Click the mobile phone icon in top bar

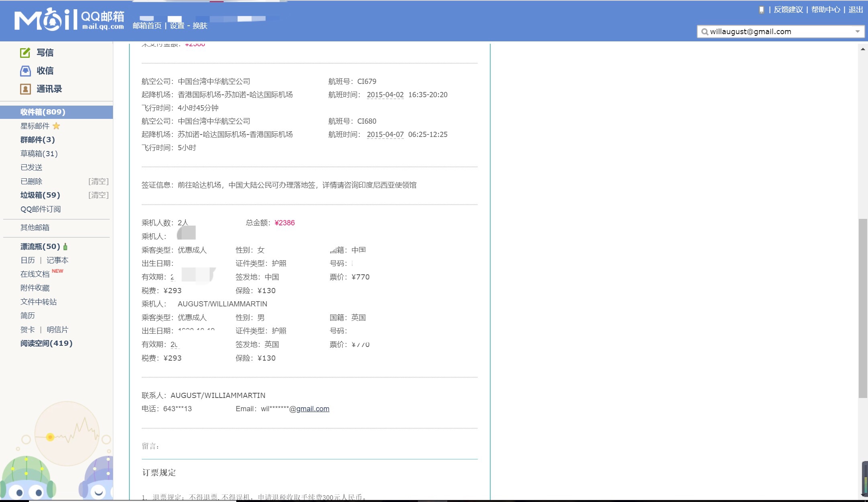coord(761,10)
